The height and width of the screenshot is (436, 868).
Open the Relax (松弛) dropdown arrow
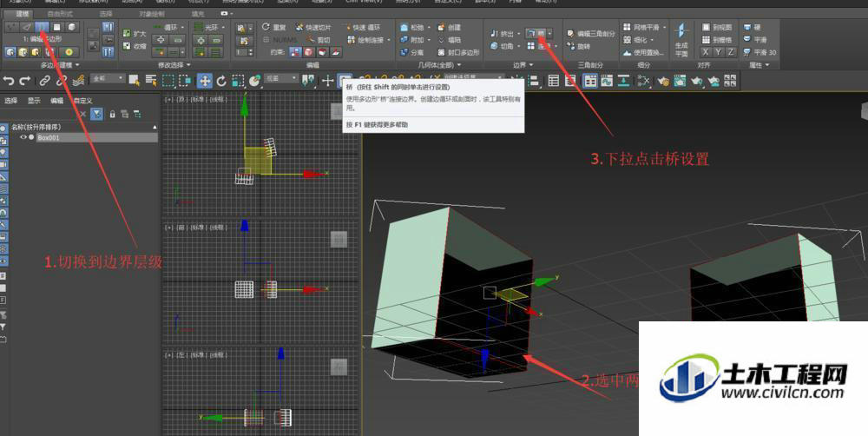tap(429, 27)
